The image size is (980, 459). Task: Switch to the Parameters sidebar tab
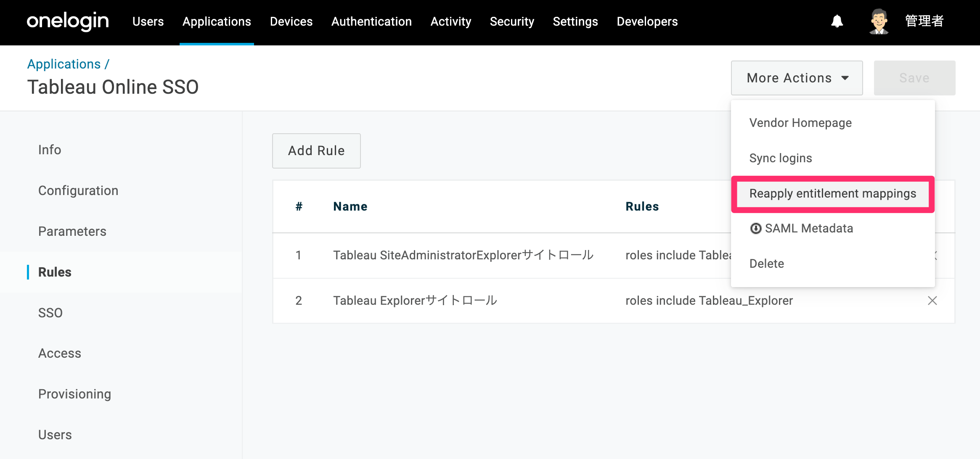pyautogui.click(x=72, y=231)
